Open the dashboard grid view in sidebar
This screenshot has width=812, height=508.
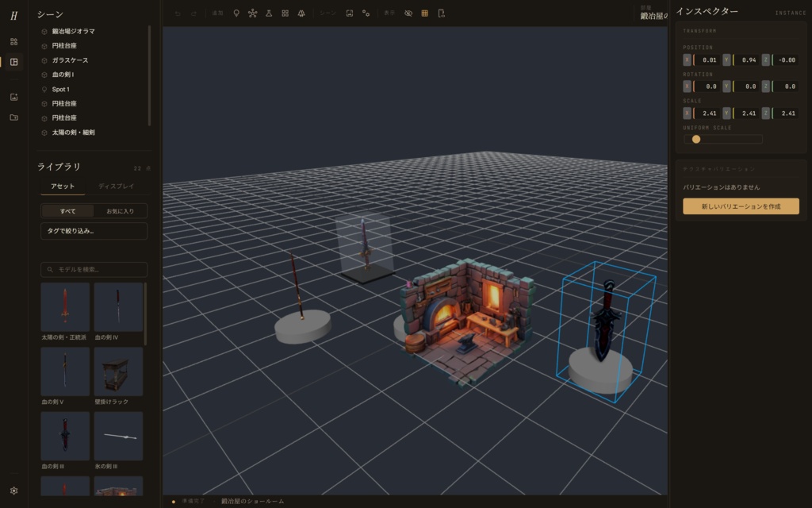point(14,41)
